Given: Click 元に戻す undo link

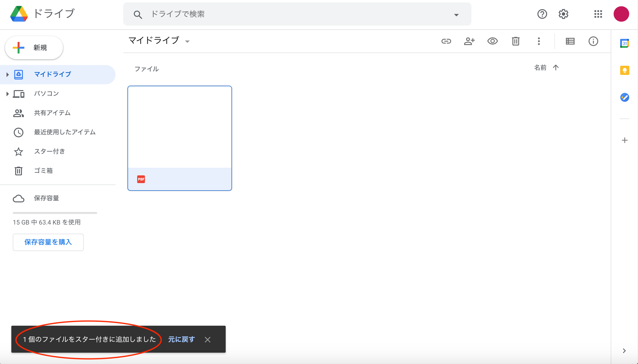Looking at the screenshot, I should coord(181,339).
